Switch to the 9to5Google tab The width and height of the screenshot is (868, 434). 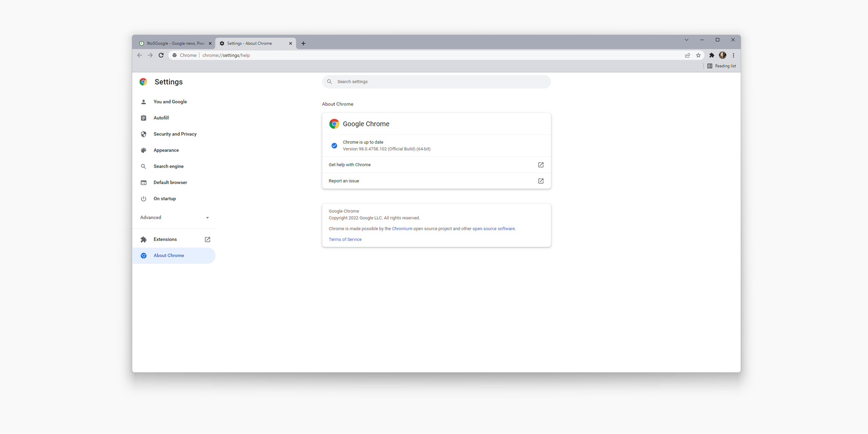click(173, 43)
